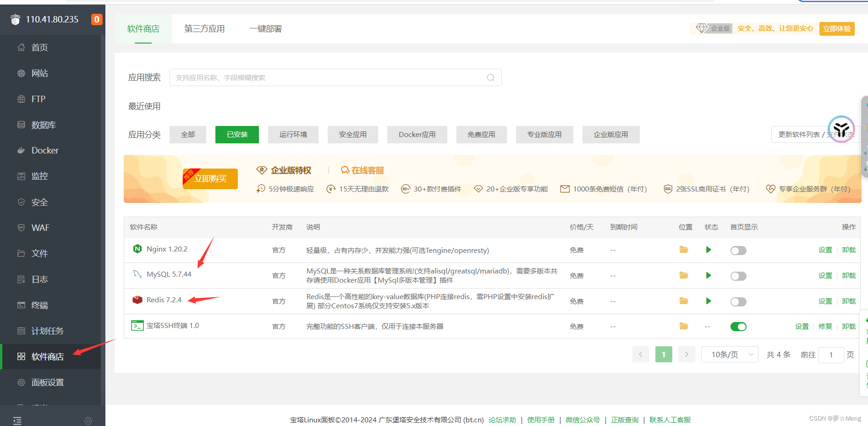868x426 pixels.
Task: Open 首页 in sidebar
Action: click(50, 47)
